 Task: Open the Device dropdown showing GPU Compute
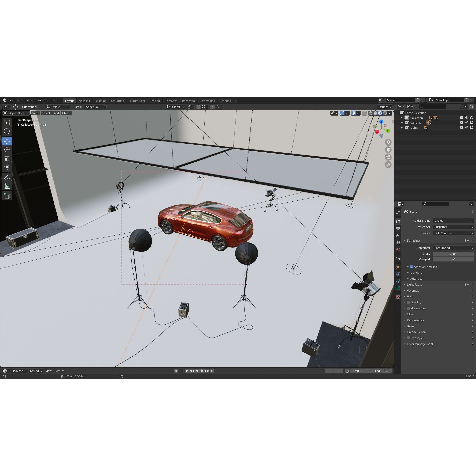453,233
